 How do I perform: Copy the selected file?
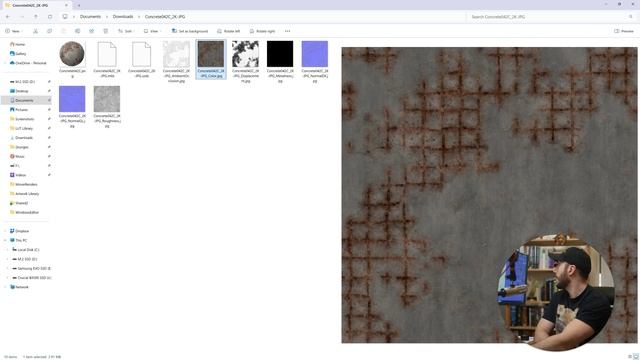(49, 31)
